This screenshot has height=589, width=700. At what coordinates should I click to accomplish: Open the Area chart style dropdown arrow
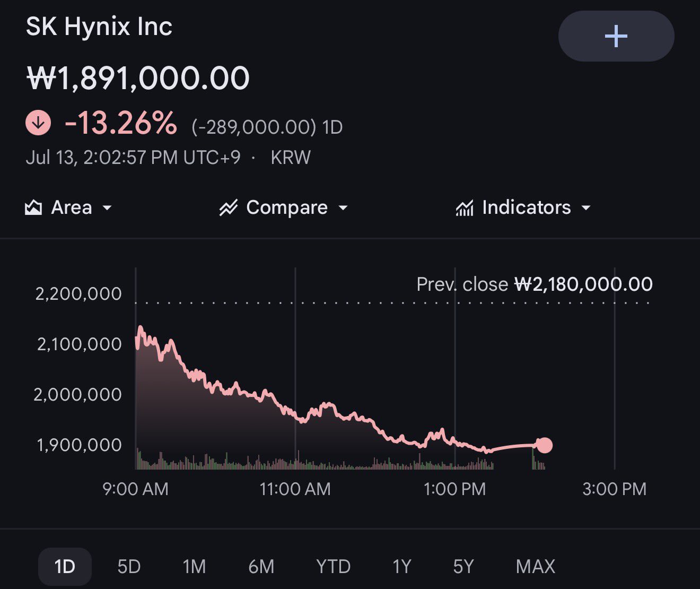click(x=107, y=207)
